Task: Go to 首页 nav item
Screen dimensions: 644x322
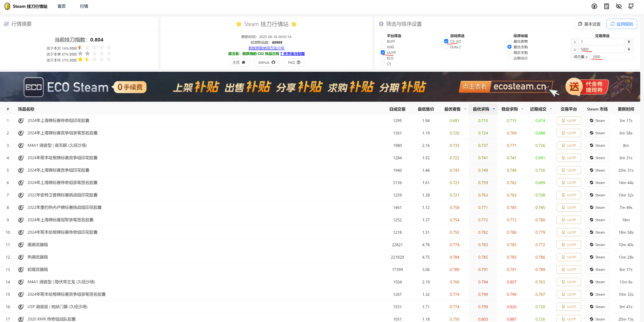Action: [x=62, y=6]
